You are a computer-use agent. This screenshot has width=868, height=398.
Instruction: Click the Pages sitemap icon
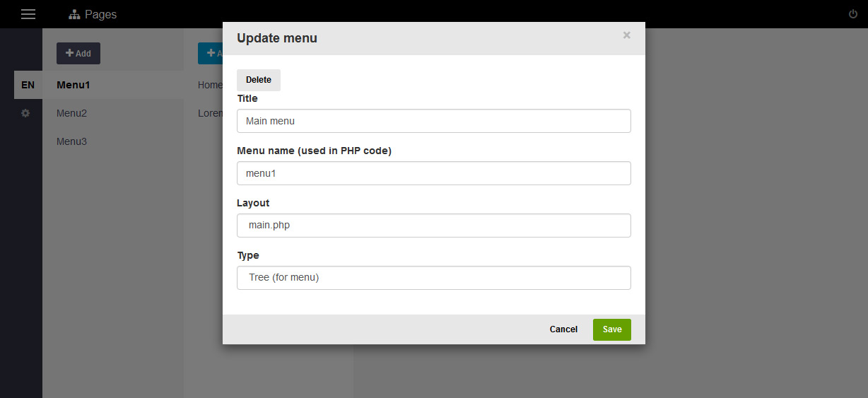click(x=74, y=15)
